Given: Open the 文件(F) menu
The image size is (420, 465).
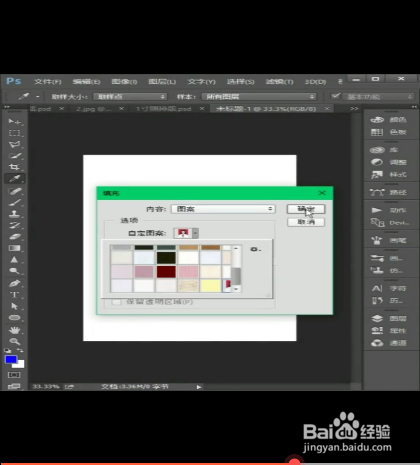Looking at the screenshot, I should (x=48, y=82).
